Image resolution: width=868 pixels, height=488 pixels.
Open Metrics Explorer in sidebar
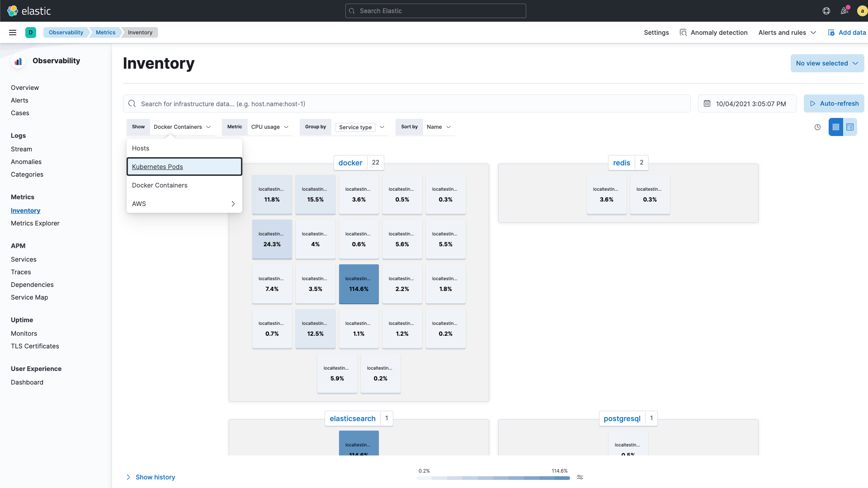[35, 223]
